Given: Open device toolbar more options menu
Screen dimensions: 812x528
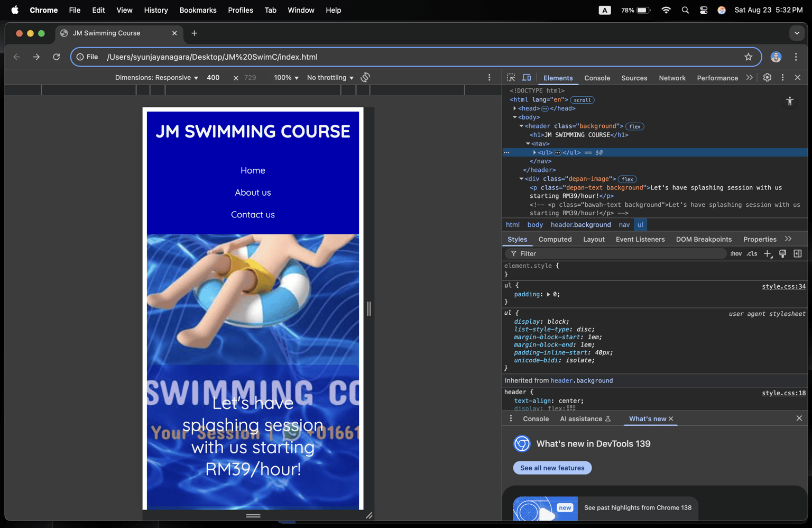Looking at the screenshot, I should pos(490,77).
